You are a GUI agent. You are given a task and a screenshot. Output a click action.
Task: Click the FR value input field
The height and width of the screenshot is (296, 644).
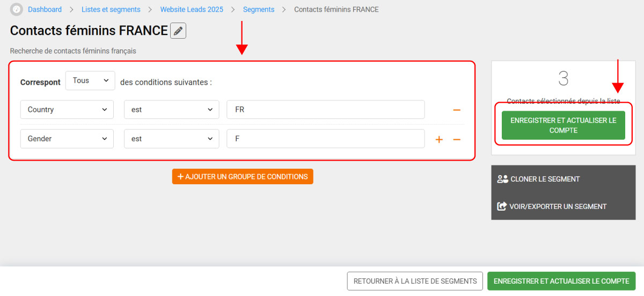click(x=325, y=110)
